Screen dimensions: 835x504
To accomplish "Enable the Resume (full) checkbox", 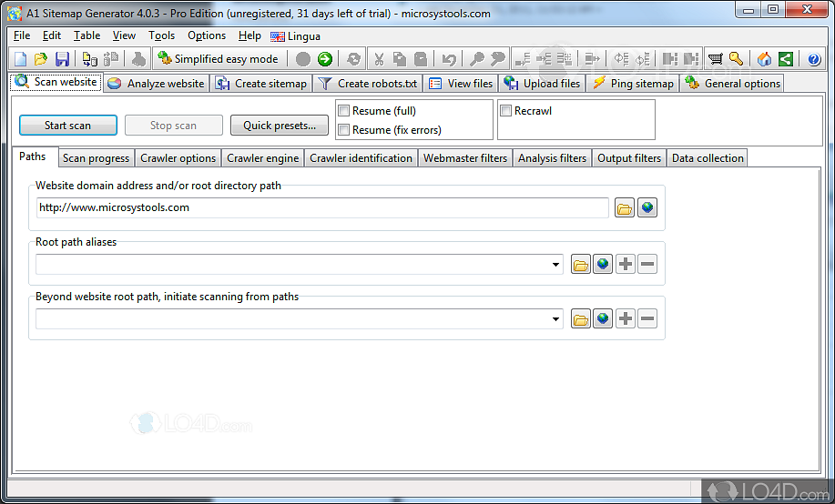I will (344, 111).
